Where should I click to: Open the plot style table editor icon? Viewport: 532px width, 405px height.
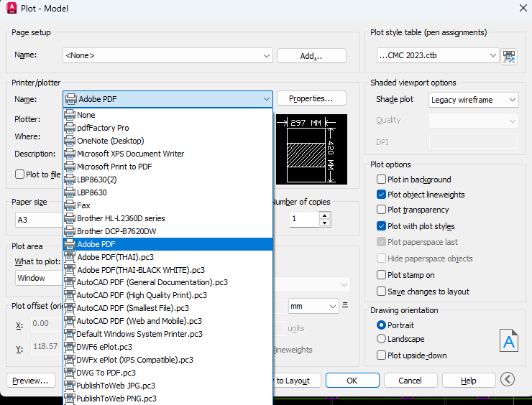click(x=509, y=56)
